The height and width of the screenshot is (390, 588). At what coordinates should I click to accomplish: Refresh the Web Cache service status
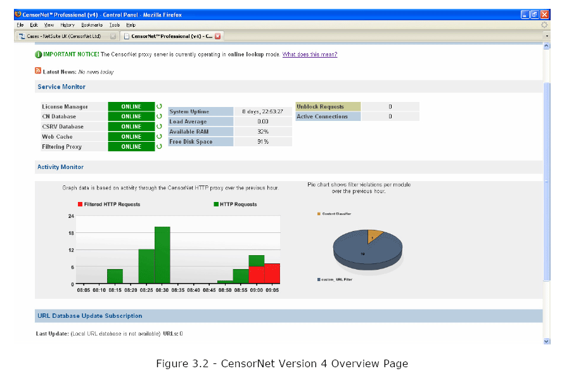click(x=159, y=137)
